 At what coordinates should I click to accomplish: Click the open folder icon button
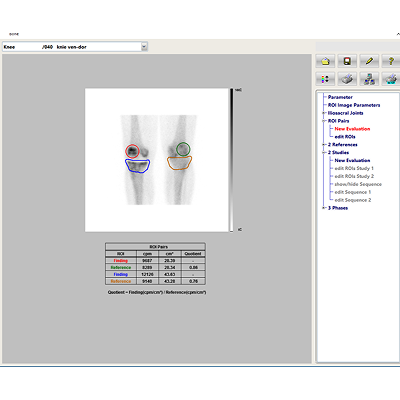tap(325, 61)
